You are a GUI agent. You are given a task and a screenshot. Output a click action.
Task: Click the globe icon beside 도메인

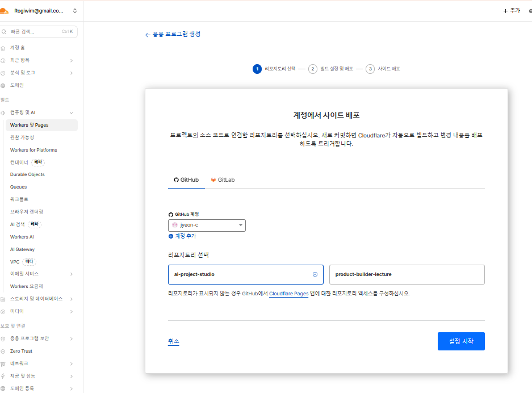coord(3,86)
